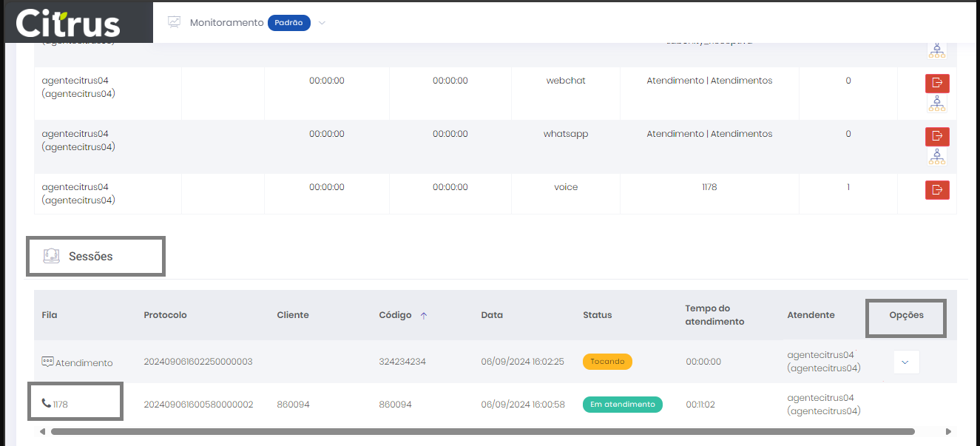Open hierarchy icon in whatsapp row
Viewport: 980px width, 446px height.
coord(937,156)
